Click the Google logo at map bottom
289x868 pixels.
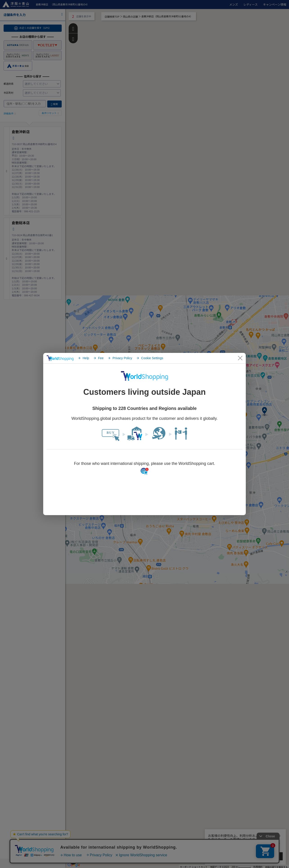click(x=74, y=865)
